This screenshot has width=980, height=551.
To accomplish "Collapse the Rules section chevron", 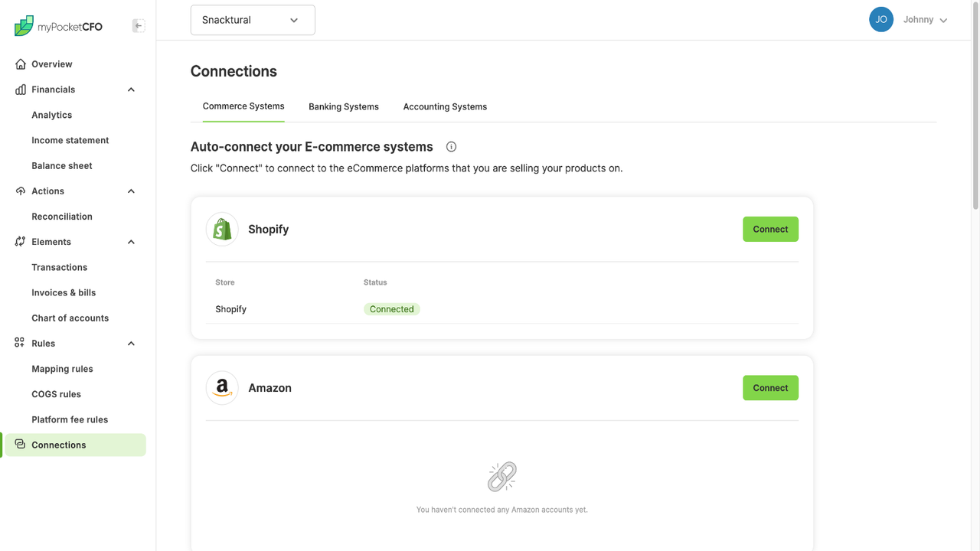I will click(131, 344).
